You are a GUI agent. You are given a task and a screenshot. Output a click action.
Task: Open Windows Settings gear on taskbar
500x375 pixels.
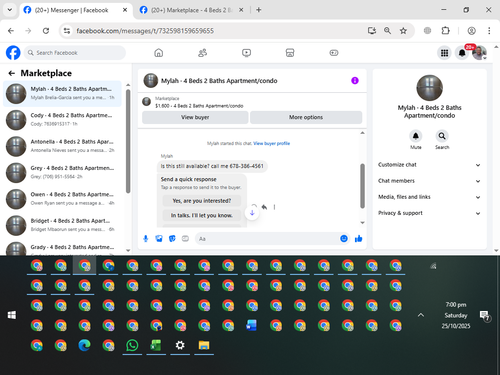coord(180,345)
